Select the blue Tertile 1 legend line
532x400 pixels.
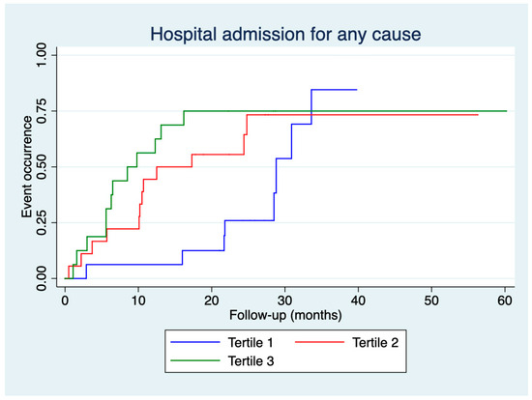(195, 342)
